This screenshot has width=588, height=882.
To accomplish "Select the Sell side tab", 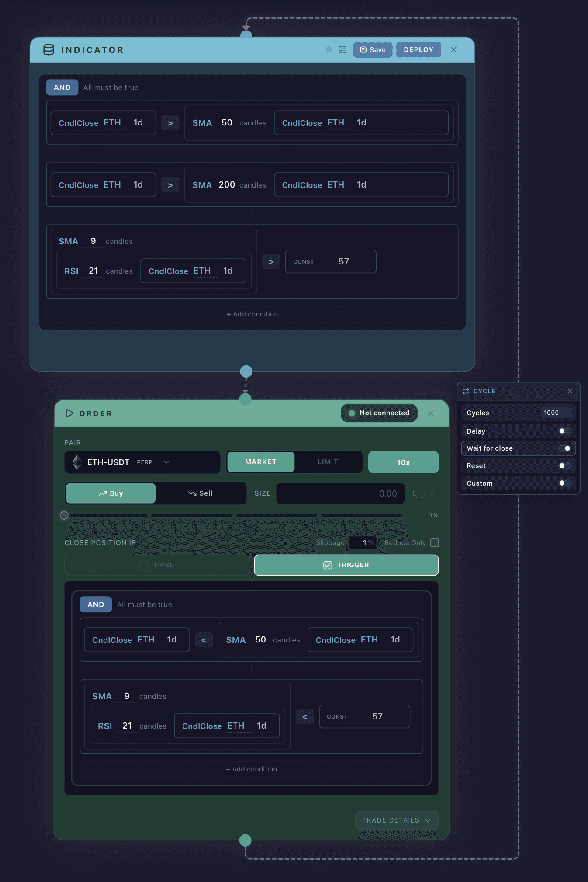I will (x=201, y=493).
